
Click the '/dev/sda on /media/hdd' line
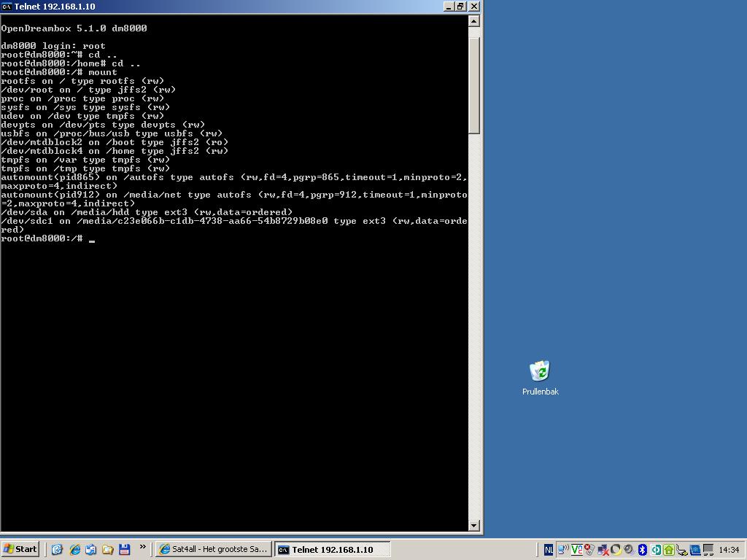(x=147, y=212)
